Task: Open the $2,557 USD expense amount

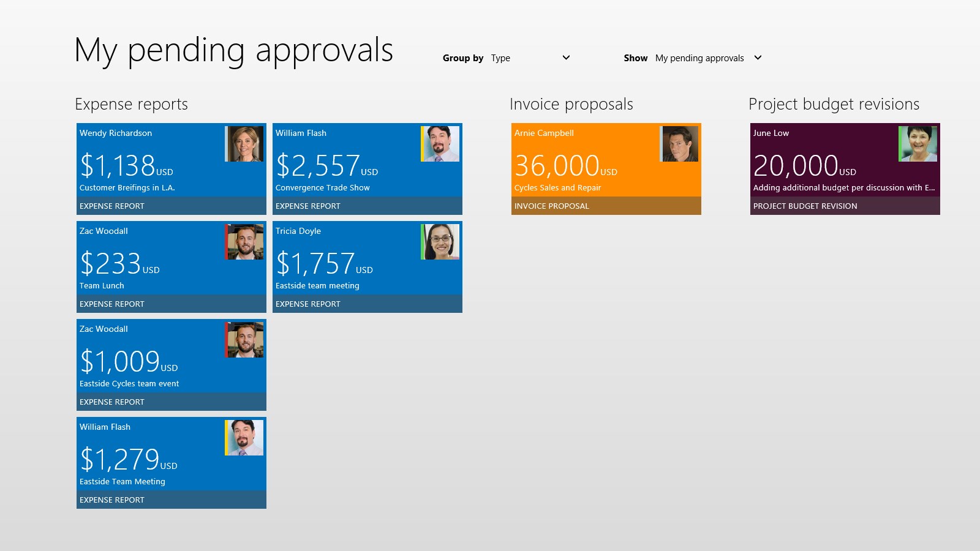Action: coord(326,166)
